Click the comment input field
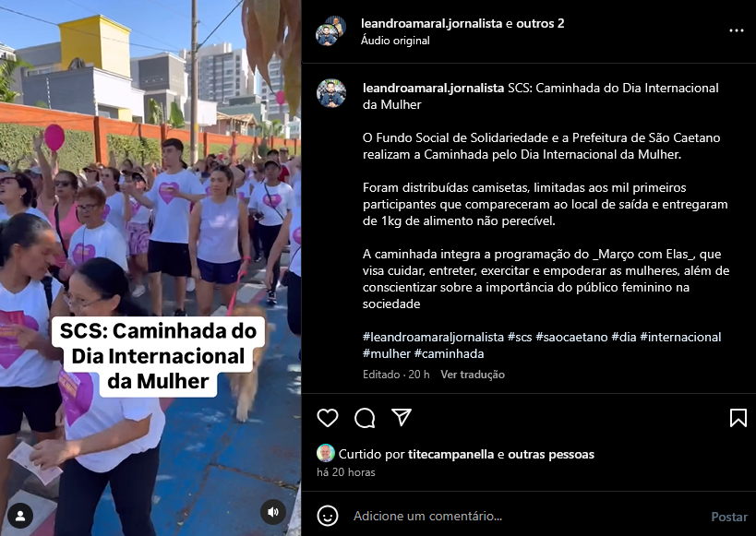 point(525,516)
